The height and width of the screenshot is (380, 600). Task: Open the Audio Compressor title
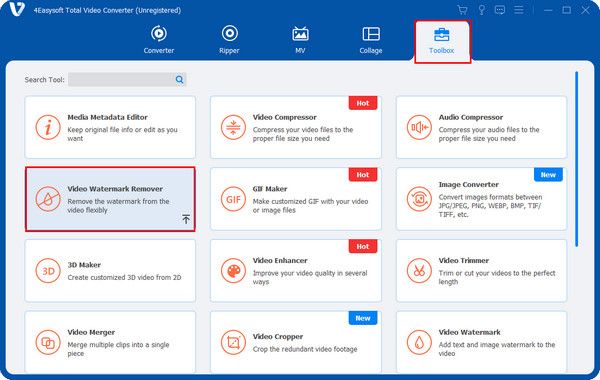[471, 117]
